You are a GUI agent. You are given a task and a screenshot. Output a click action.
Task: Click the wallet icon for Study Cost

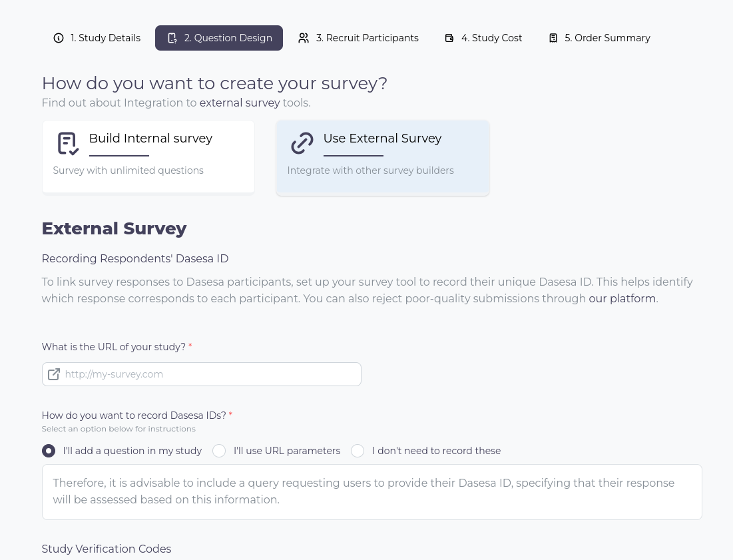point(449,38)
